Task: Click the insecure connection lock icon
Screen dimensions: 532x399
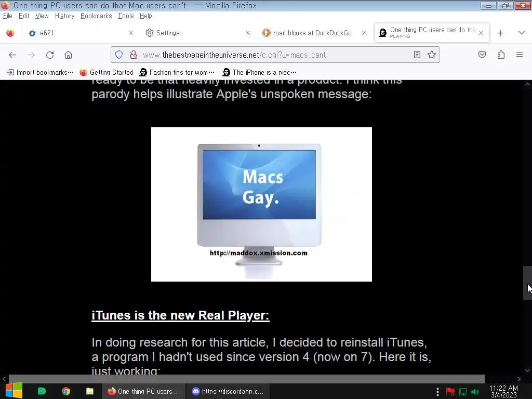Action: pos(134,55)
